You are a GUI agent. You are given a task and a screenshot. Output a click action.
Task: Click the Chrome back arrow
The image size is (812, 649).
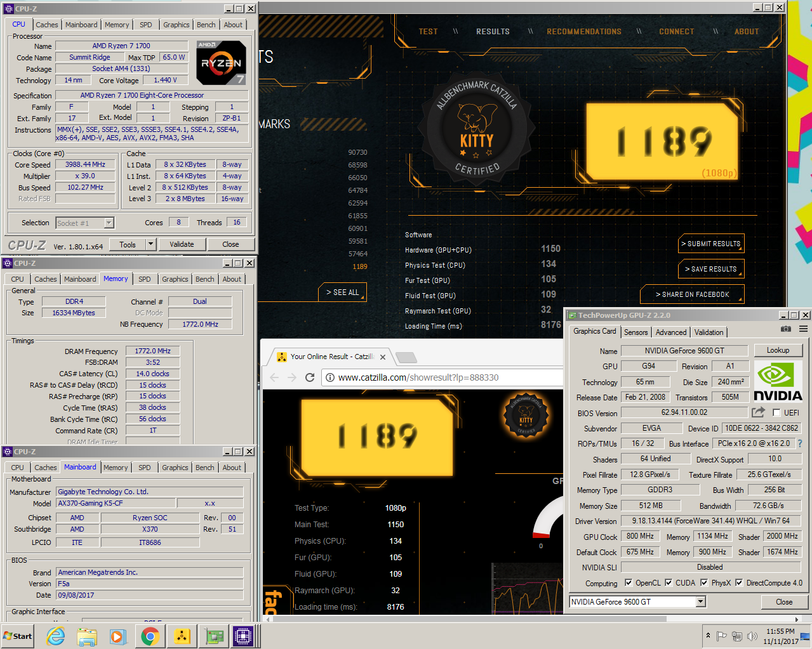(x=274, y=377)
